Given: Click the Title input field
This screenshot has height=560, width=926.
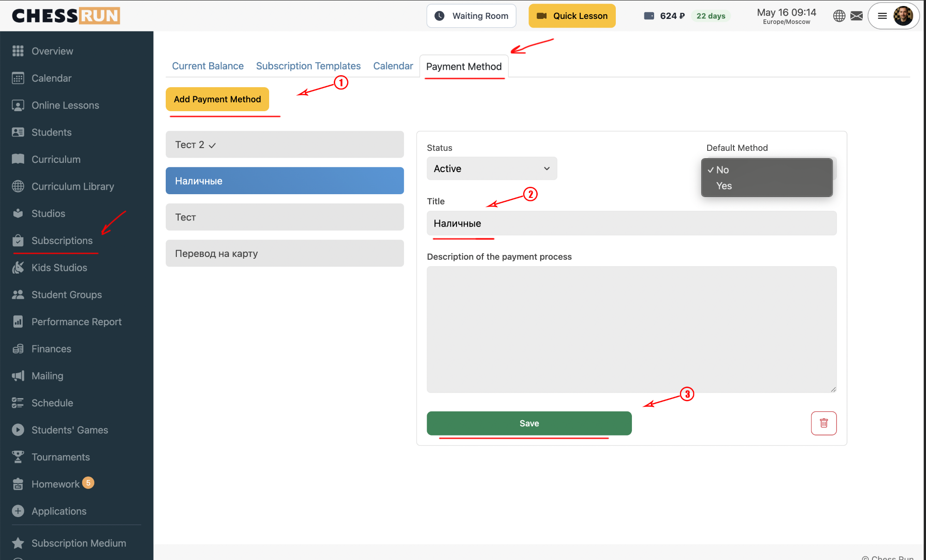Looking at the screenshot, I should coord(631,223).
